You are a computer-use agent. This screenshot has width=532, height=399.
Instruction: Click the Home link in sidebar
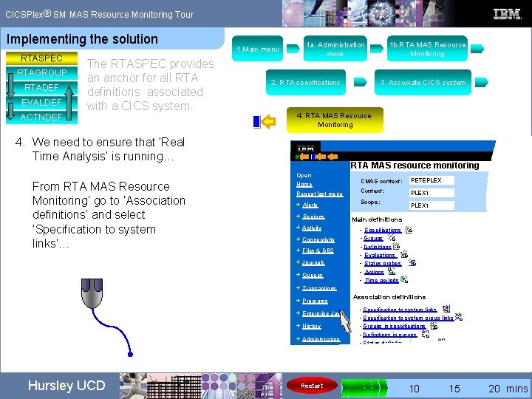tap(304, 184)
